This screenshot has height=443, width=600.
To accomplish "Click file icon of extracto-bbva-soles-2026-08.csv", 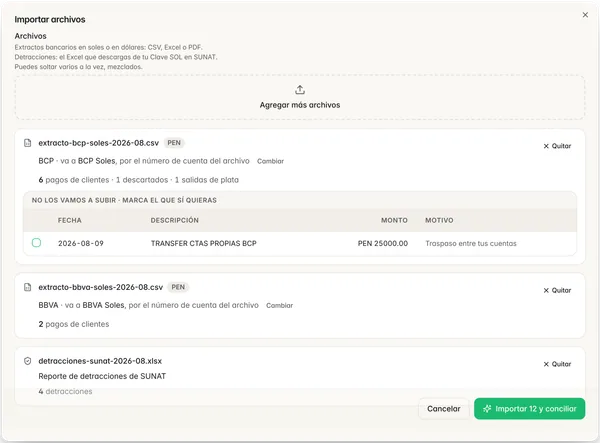I will click(28, 287).
